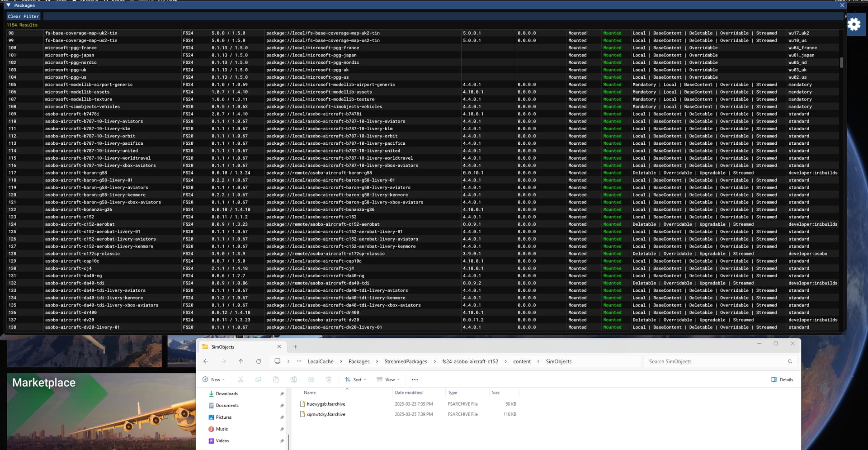This screenshot has width=868, height=450.
Task: Select row asobo-aircraft-baron-g58 in Packages list
Action: pyautogui.click(x=423, y=173)
